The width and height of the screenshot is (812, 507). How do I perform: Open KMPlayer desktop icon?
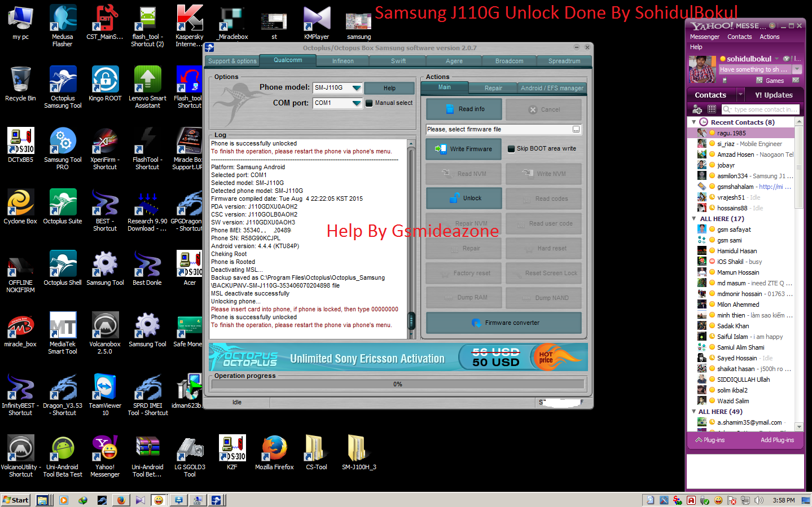coord(317,22)
